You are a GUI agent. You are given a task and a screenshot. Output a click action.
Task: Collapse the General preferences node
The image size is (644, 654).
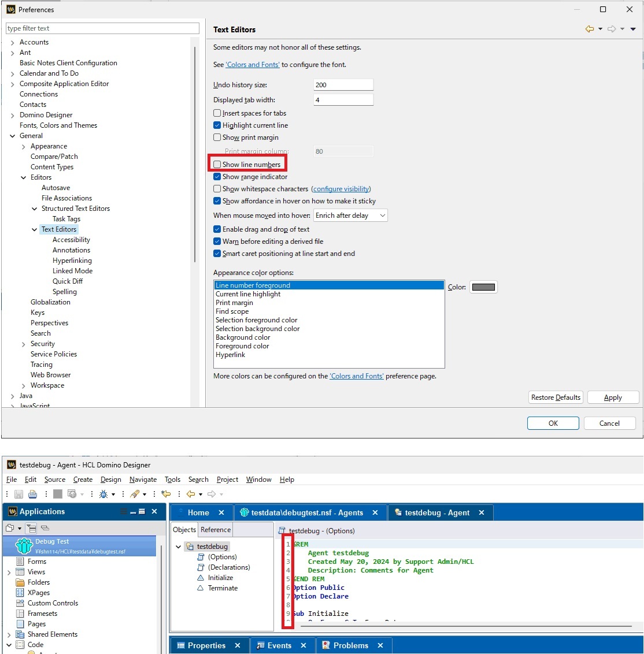click(13, 136)
